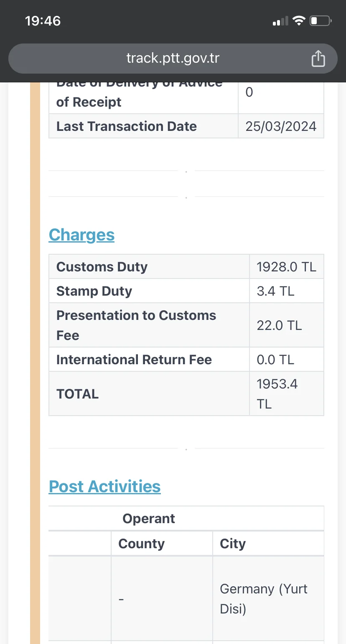Select the Customs Duty row label

coord(102,267)
